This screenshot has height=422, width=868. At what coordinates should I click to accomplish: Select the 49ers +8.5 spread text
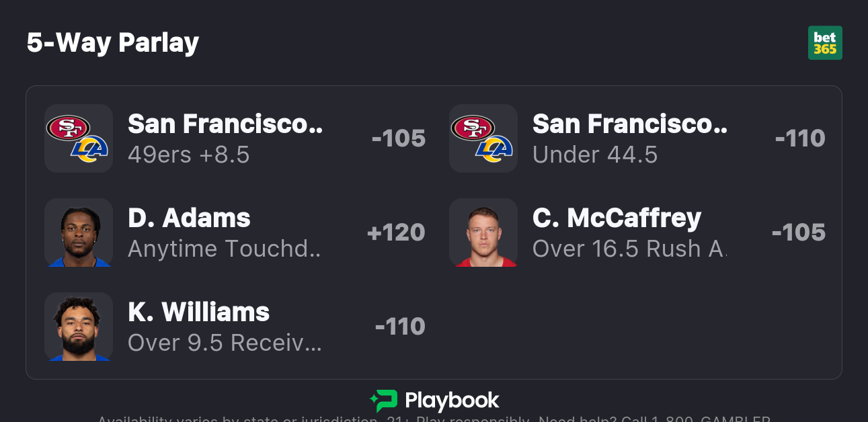click(189, 155)
